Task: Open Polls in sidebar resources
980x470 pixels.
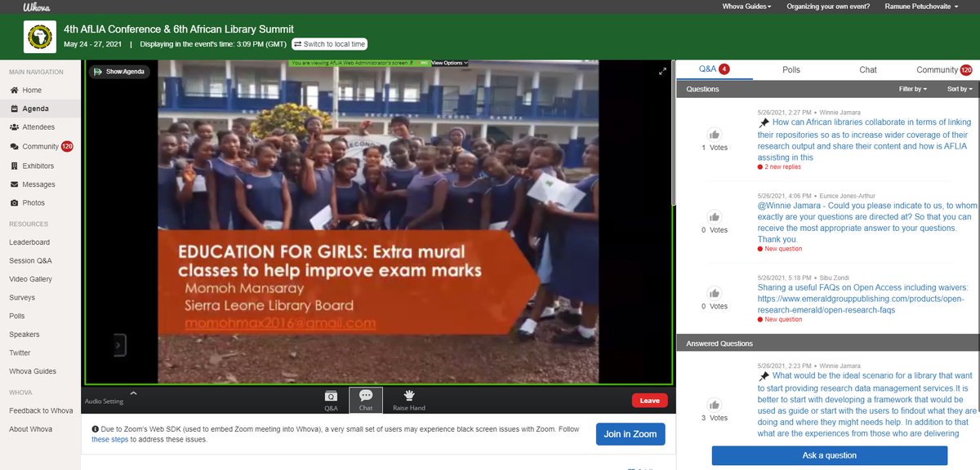Action: point(17,316)
